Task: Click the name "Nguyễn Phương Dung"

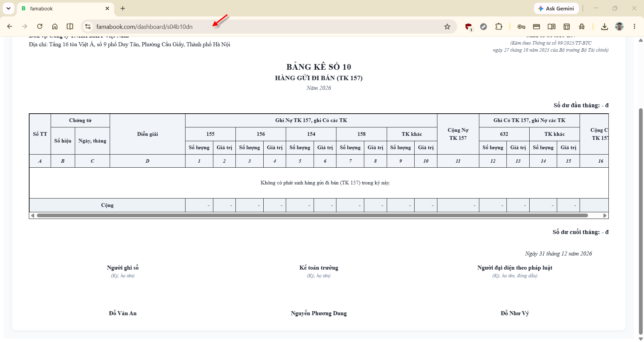Action: 319,313
